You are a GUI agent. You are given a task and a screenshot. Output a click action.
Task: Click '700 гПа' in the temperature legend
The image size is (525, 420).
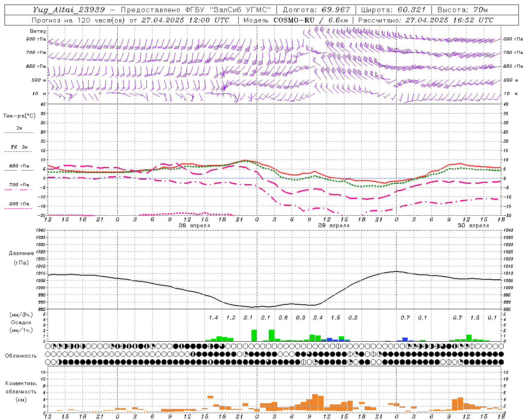pos(19,185)
